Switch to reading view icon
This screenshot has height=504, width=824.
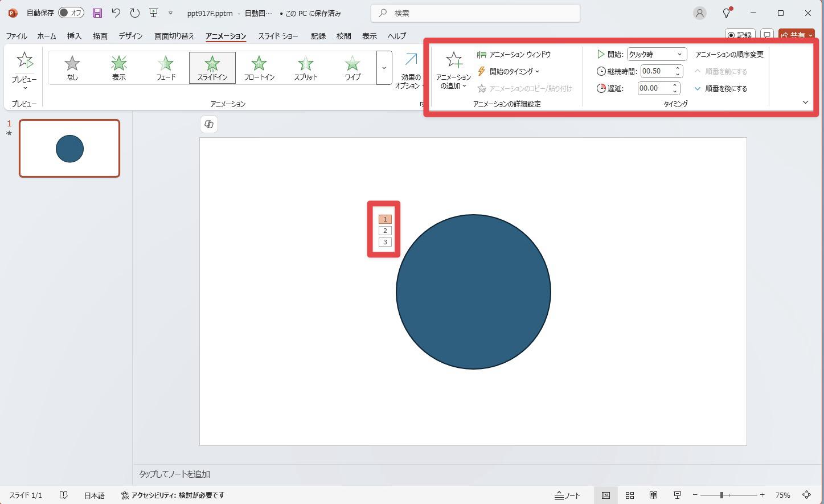pos(654,495)
